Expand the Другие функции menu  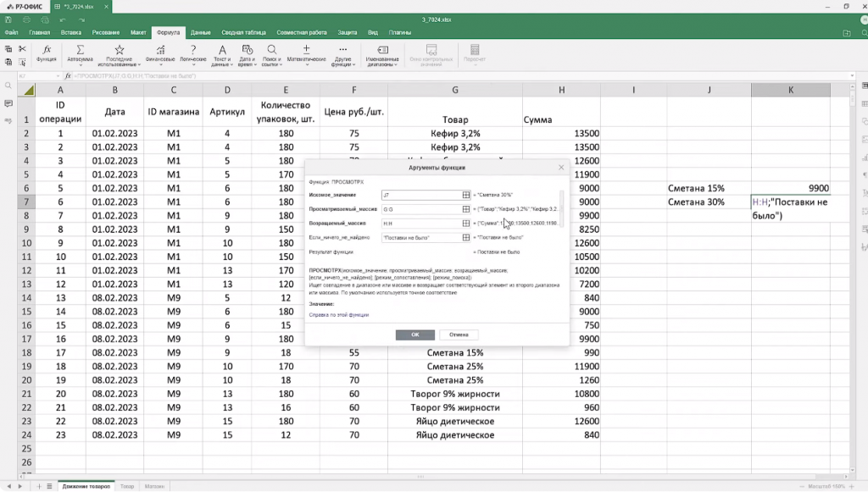point(343,55)
